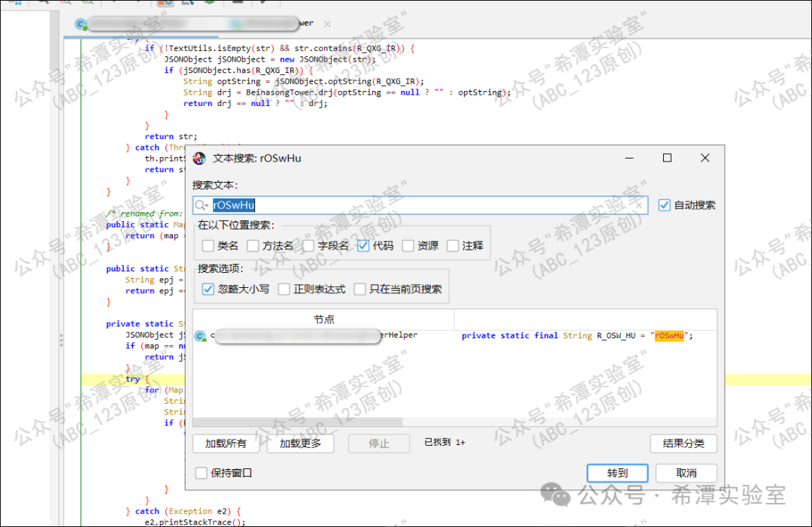Viewport: 812px width, 527px height.
Task: Uncheck the 代码 search location checkbox
Action: (363, 245)
